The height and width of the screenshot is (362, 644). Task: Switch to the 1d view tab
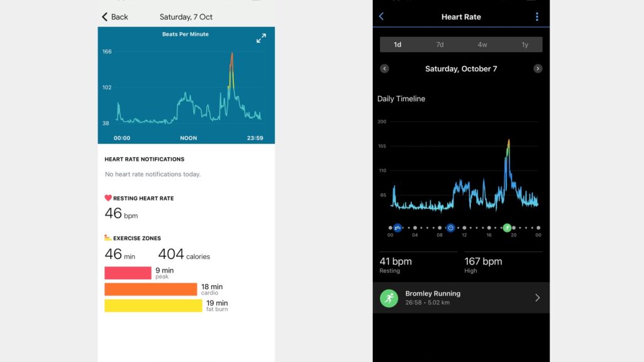coord(397,45)
